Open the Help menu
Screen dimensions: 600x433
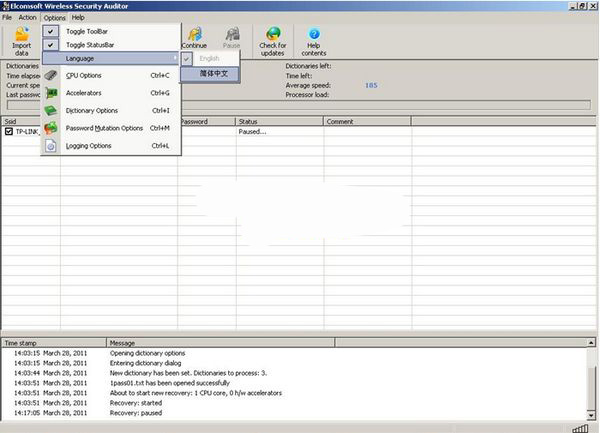[78, 18]
